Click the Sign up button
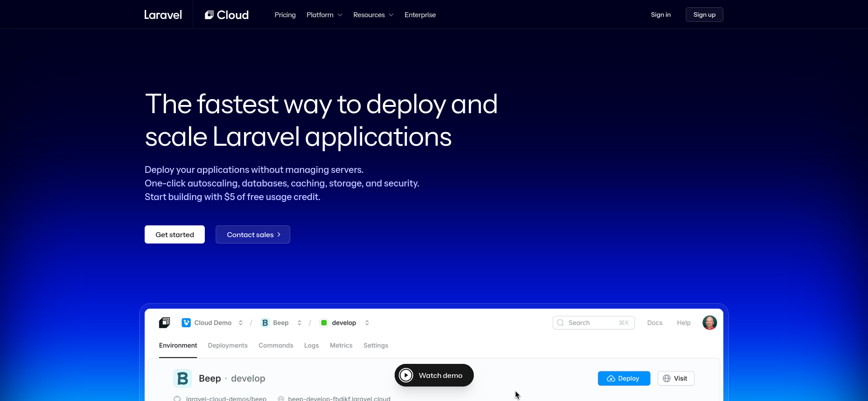868x401 pixels. coord(704,14)
